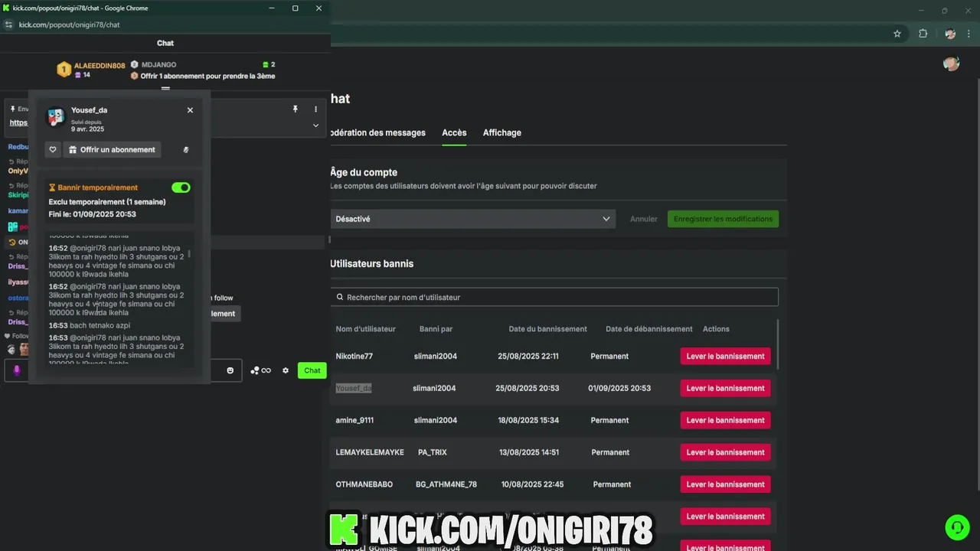Click Offrir un abonnement button
The width and height of the screenshot is (980, 551).
click(112, 150)
